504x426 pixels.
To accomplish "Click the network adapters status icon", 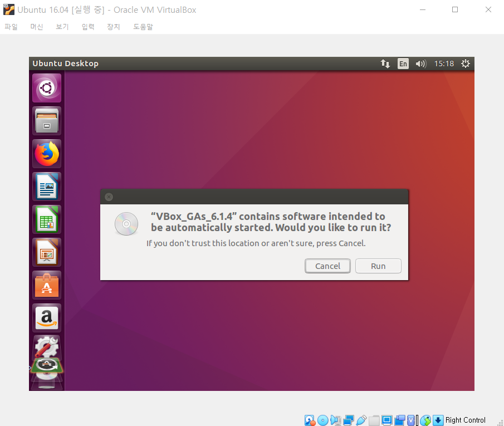I will point(349,420).
